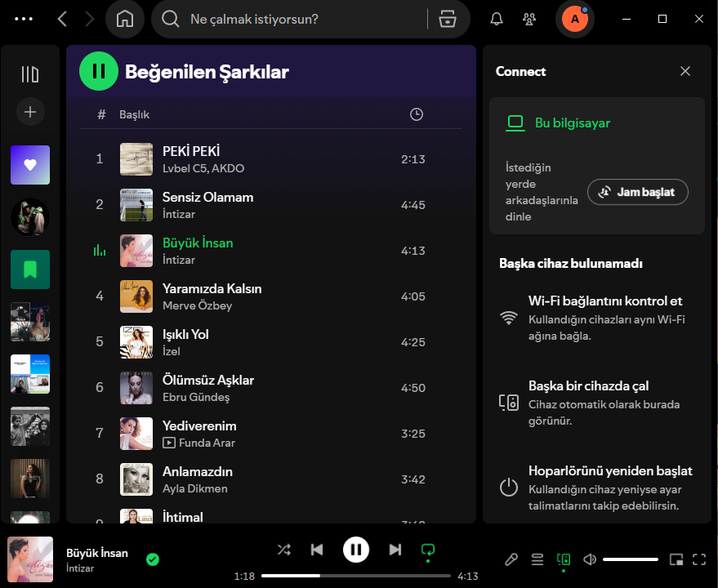Viewport: 718px width, 588px height.
Task: Click 'Wi-Fi bağlantını kontrol et' help item
Action: tap(605, 301)
